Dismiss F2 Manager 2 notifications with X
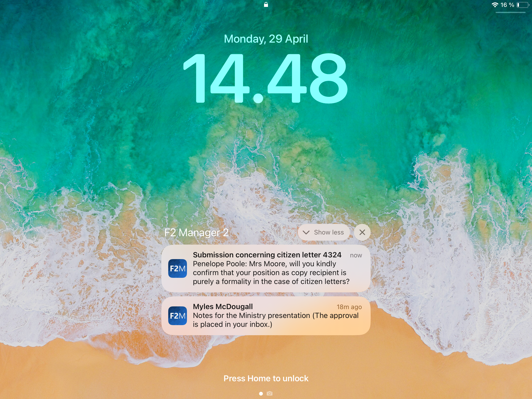Viewport: 532px width, 399px height. (x=362, y=232)
